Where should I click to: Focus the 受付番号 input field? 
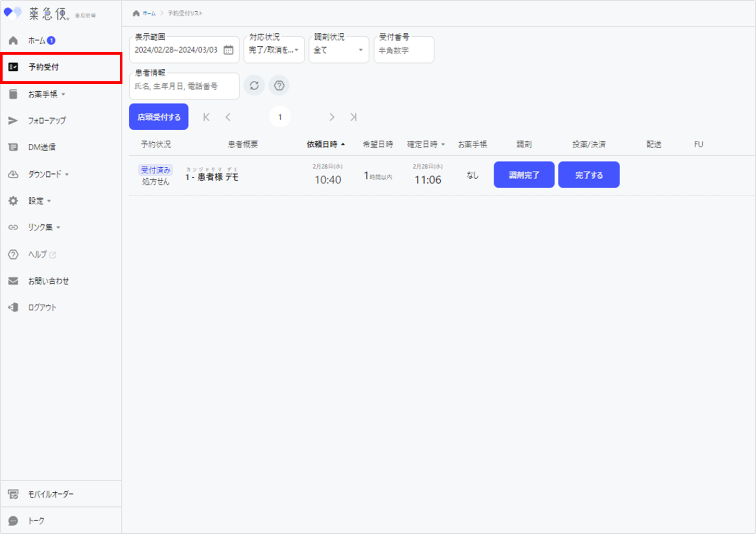coord(404,51)
